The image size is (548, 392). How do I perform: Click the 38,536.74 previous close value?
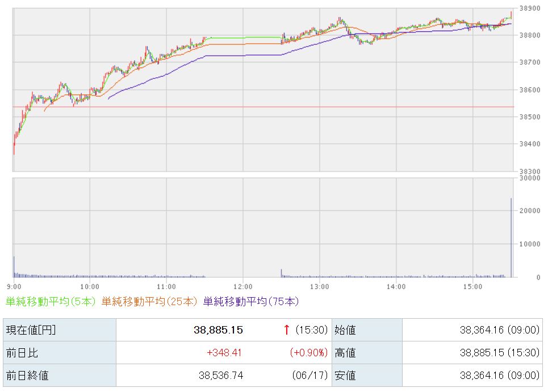pyautogui.click(x=221, y=376)
